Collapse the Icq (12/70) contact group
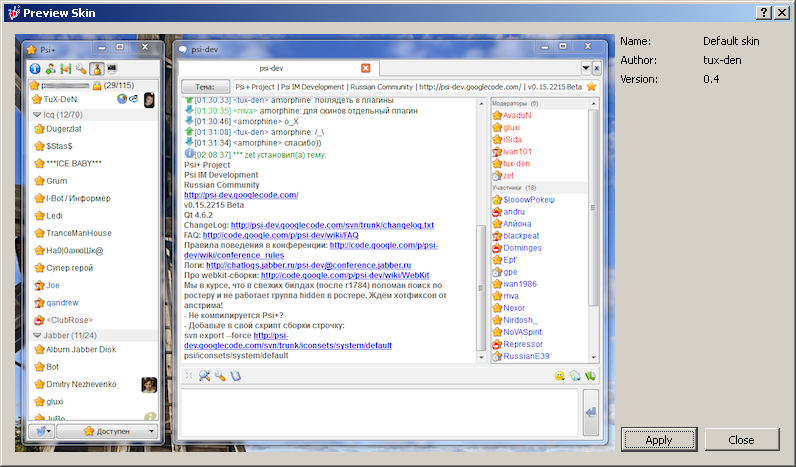This screenshot has width=796, height=467. tap(37, 115)
